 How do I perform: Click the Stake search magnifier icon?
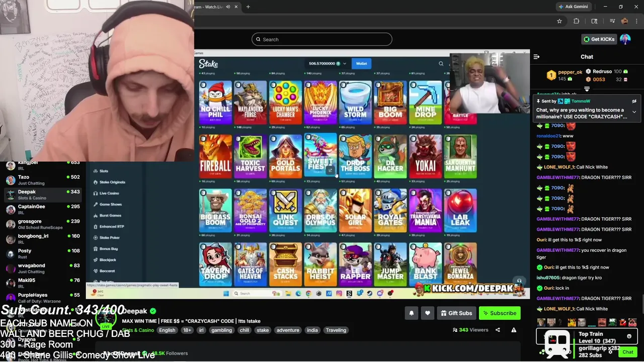pos(441,63)
